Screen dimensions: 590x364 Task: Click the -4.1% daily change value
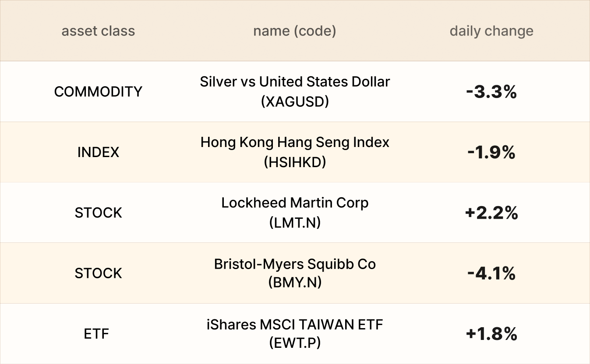491,273
